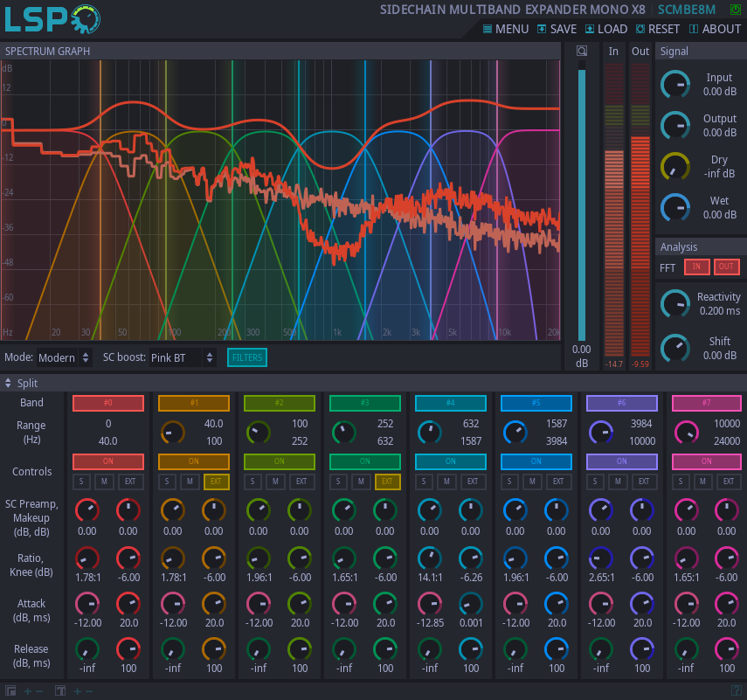Click band #4 attack time knob showing 0.001
Screen dimensions: 747x700
(x=471, y=604)
